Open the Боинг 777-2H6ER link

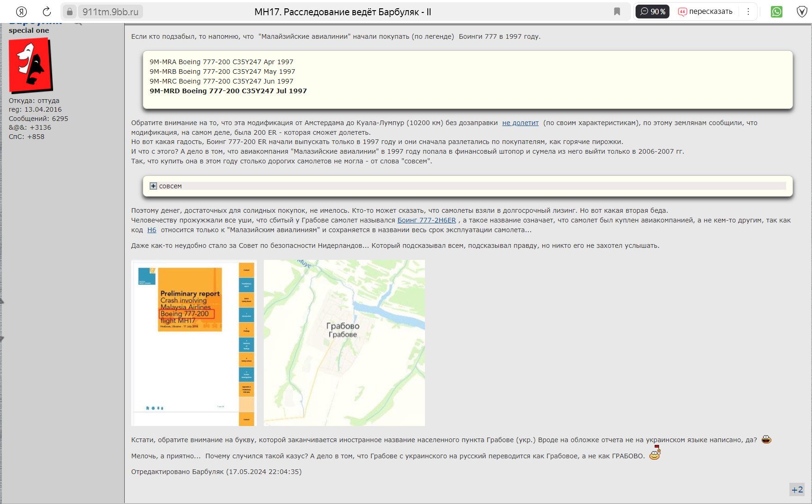(427, 220)
